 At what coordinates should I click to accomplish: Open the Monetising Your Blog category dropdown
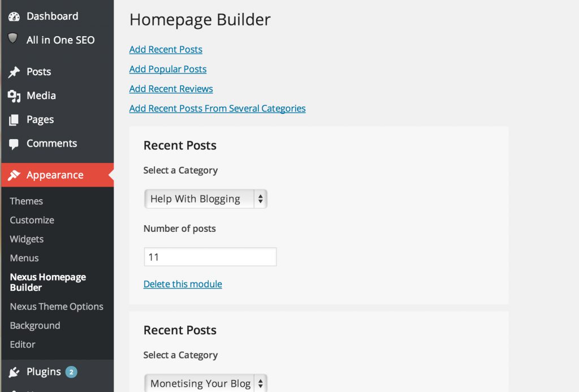point(205,384)
